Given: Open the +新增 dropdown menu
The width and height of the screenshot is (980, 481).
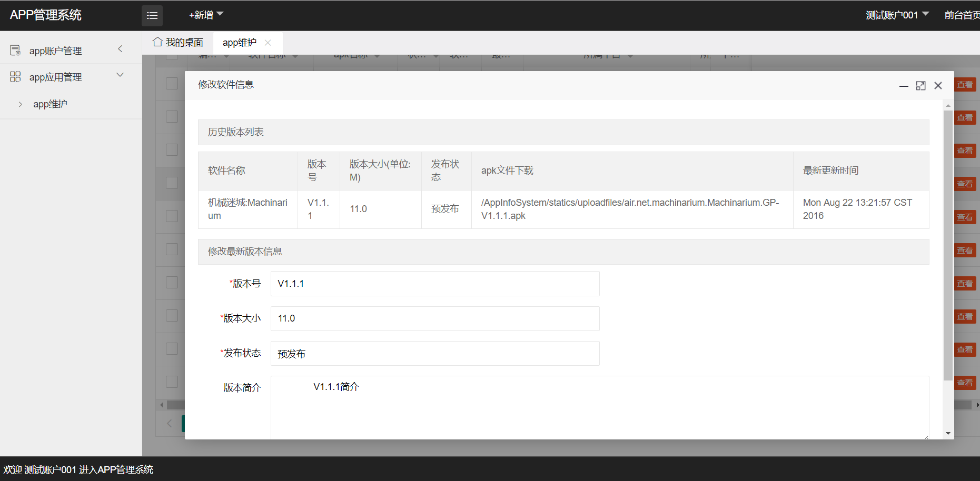Looking at the screenshot, I should click(206, 15).
